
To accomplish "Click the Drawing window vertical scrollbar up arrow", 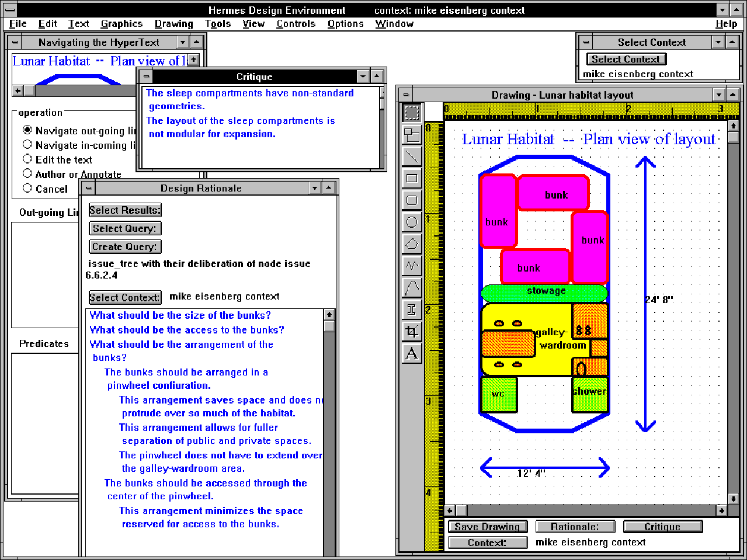I will click(x=734, y=126).
